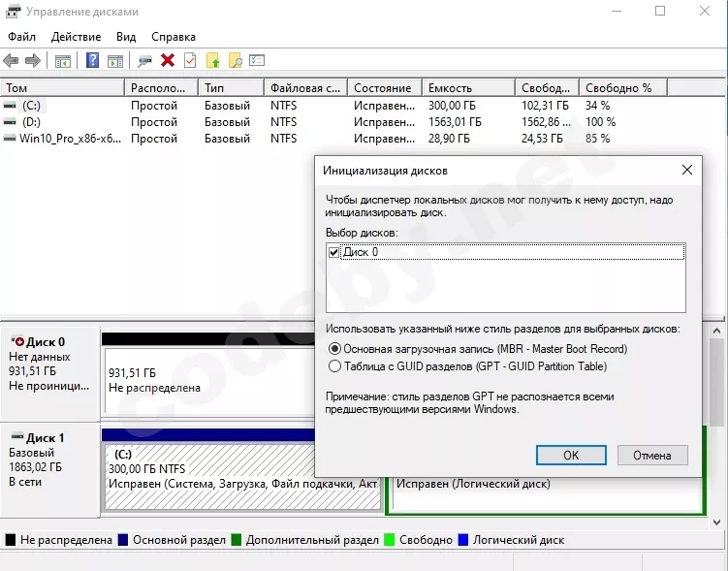Close the Инициализация дисков dialog
Viewport: 728px width, 571px height.
687,170
